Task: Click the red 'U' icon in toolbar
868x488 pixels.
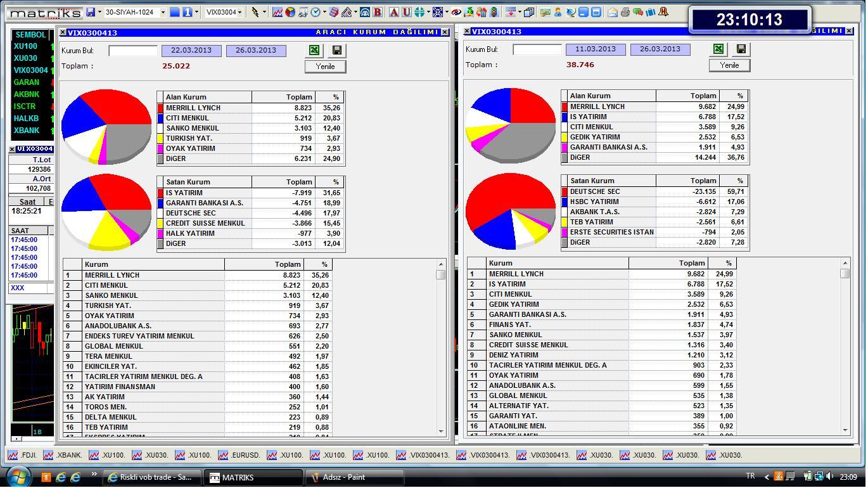Action: click(x=406, y=12)
